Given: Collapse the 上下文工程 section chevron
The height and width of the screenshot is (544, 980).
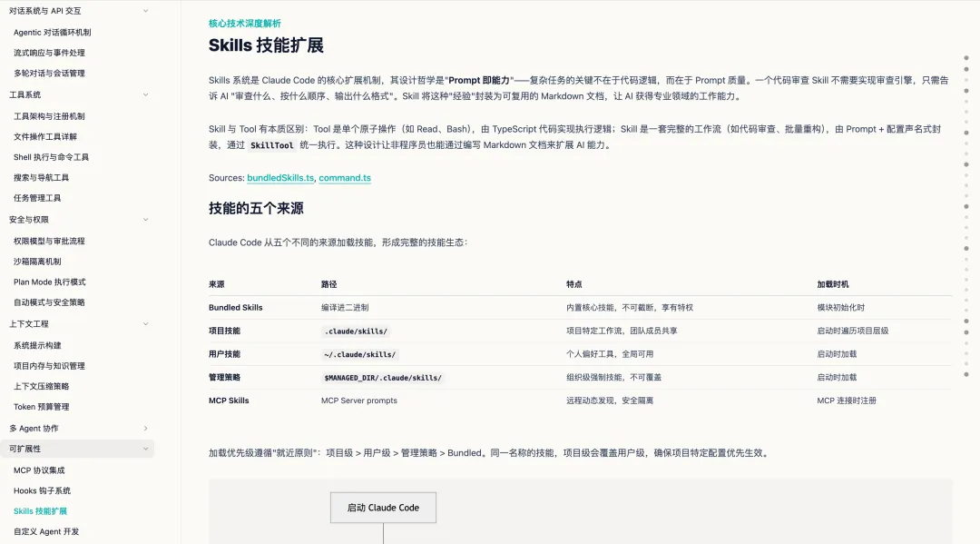Looking at the screenshot, I should point(145,324).
